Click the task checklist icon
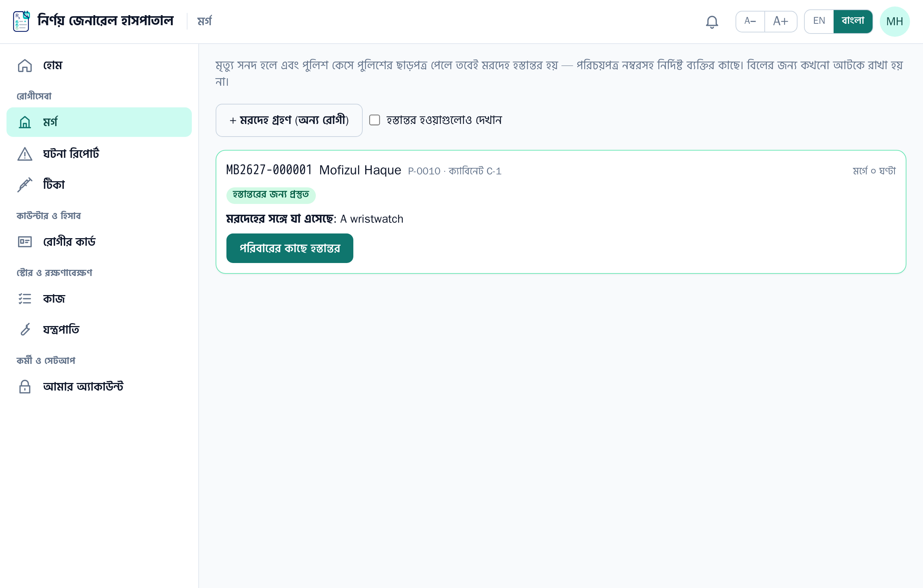923x588 pixels. pos(25,298)
